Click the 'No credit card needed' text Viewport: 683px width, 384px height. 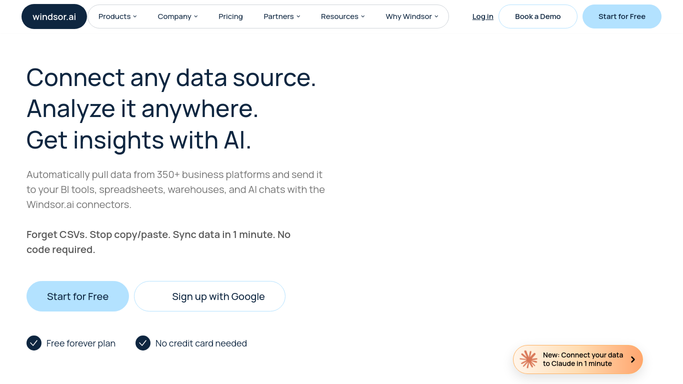(201, 343)
